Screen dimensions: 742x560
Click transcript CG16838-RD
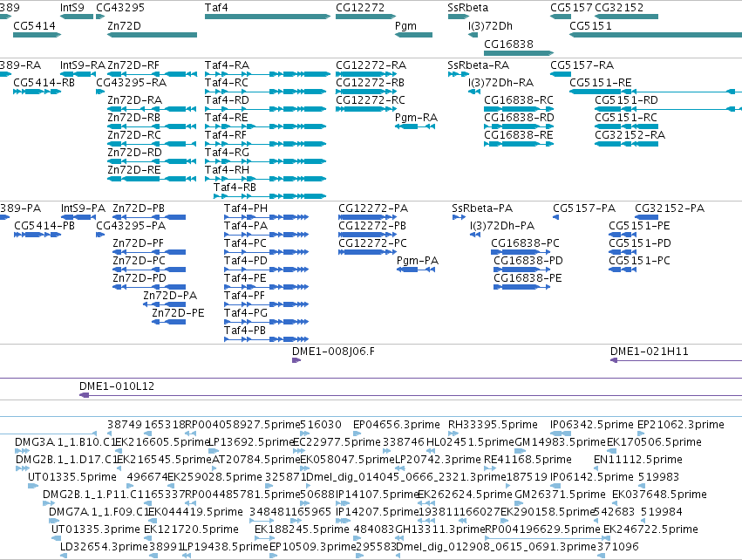(519, 126)
